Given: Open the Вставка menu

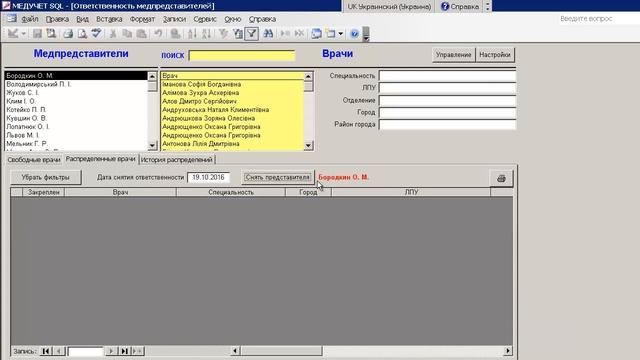Looking at the screenshot, I should [109, 19].
